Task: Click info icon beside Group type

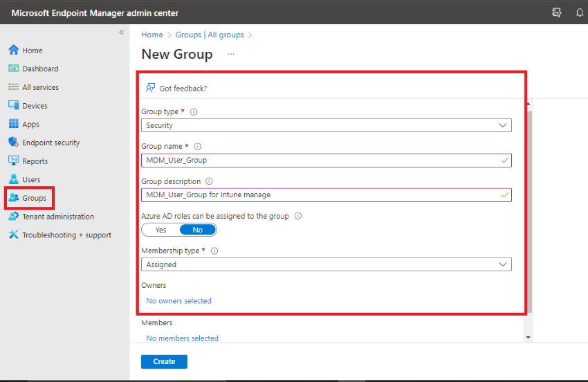Action: tap(194, 112)
